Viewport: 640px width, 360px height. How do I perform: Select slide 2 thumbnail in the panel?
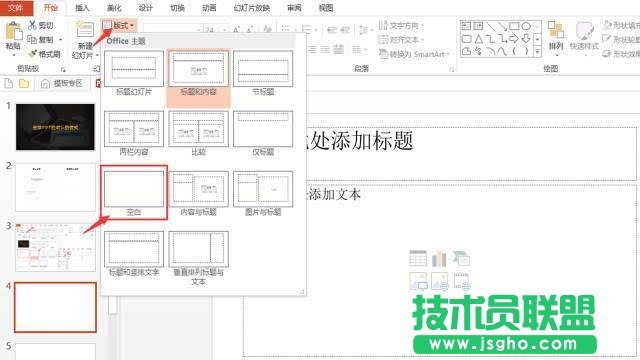tap(55, 187)
